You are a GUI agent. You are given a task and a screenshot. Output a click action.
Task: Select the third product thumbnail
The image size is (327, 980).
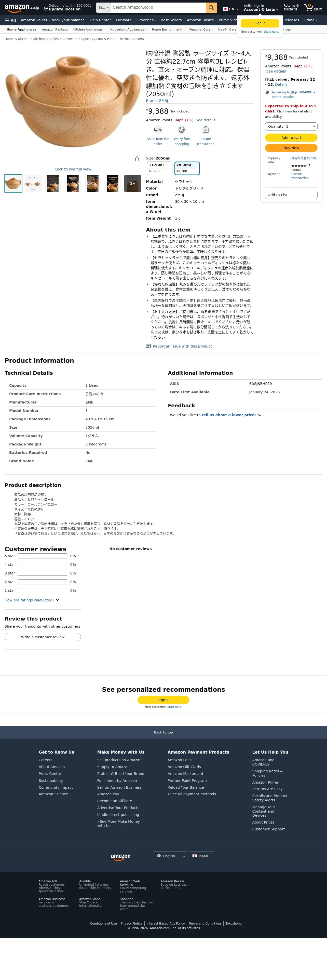point(53,183)
